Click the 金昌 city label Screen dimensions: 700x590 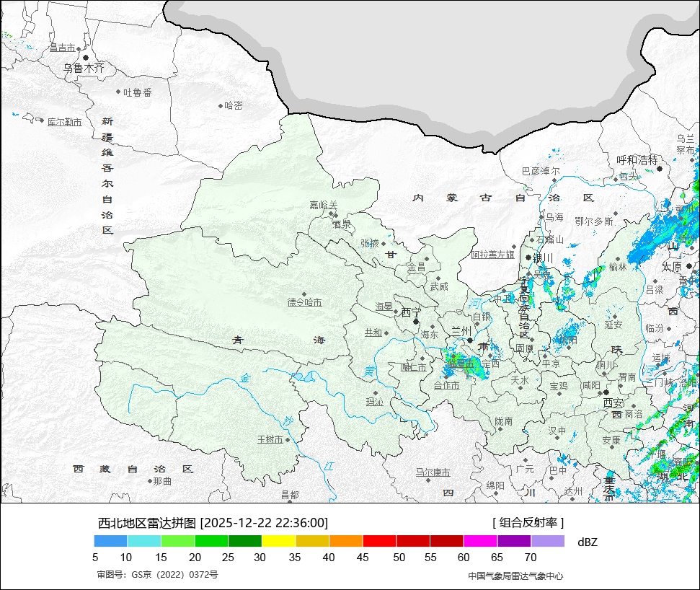click(x=417, y=268)
